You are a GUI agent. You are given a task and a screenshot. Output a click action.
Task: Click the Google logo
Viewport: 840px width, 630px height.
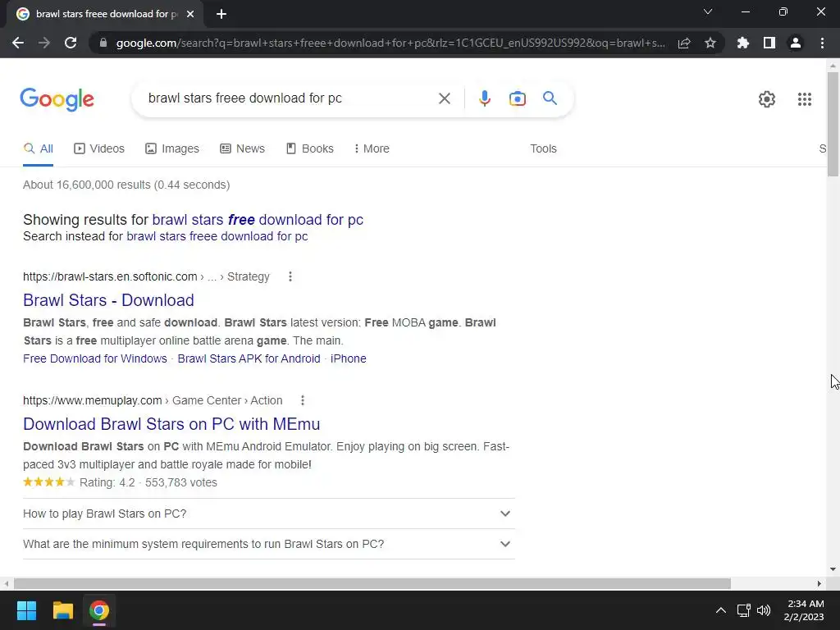pyautogui.click(x=57, y=99)
